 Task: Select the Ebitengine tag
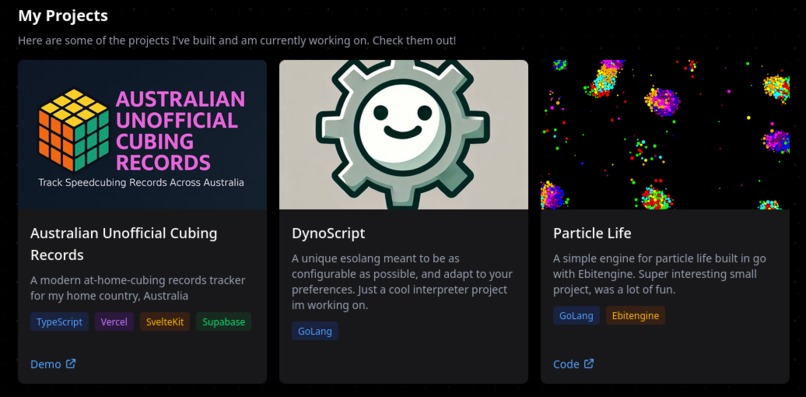pyautogui.click(x=635, y=315)
